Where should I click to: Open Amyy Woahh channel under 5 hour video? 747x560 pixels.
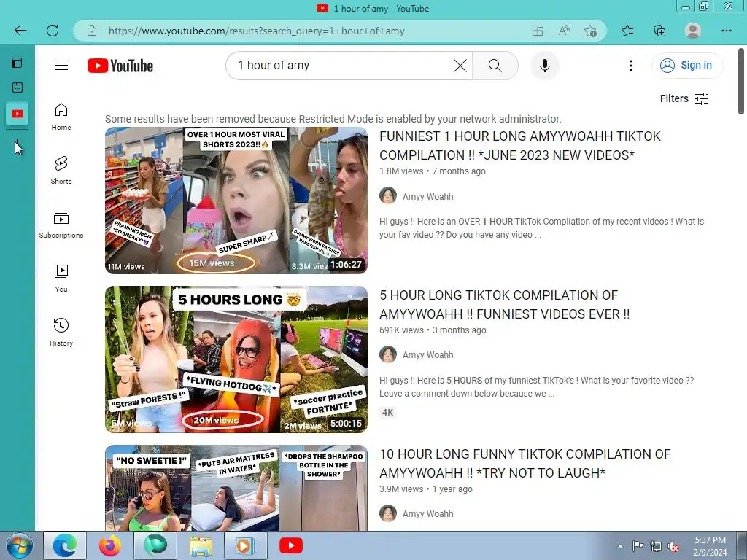(427, 355)
